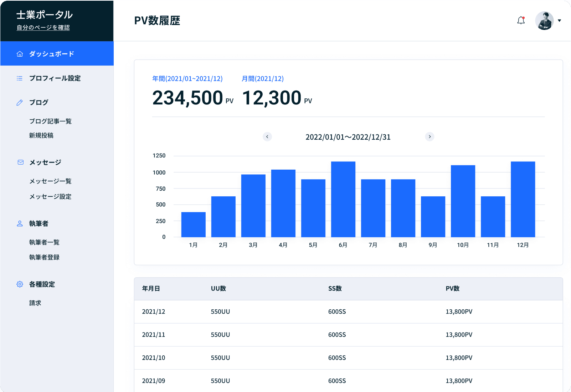Go to 執筆者登録 page
The width and height of the screenshot is (571, 392).
(x=44, y=257)
